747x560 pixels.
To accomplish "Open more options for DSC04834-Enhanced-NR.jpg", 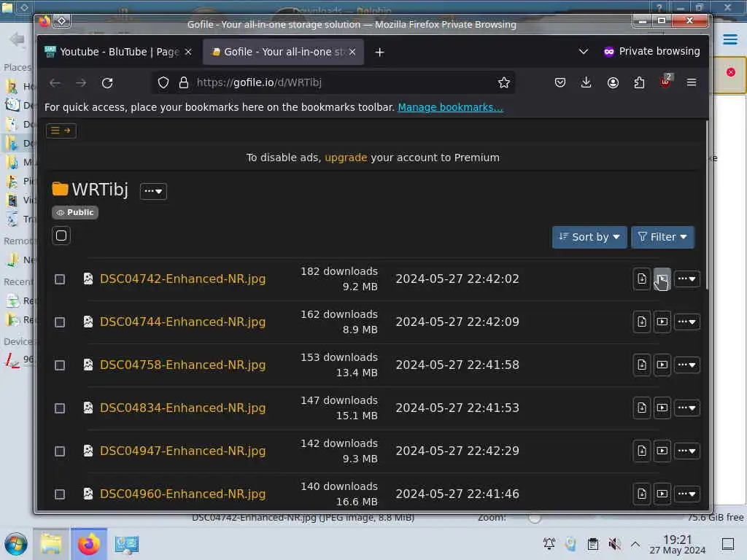I will (687, 408).
